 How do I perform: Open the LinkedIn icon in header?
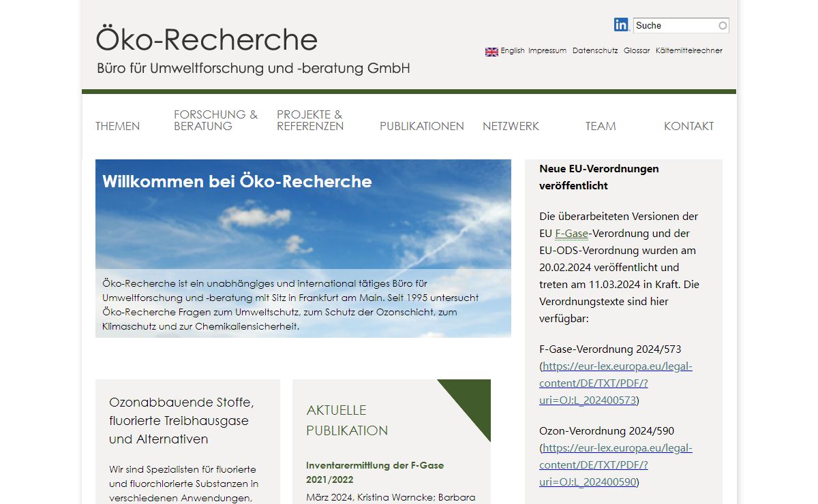tap(621, 25)
